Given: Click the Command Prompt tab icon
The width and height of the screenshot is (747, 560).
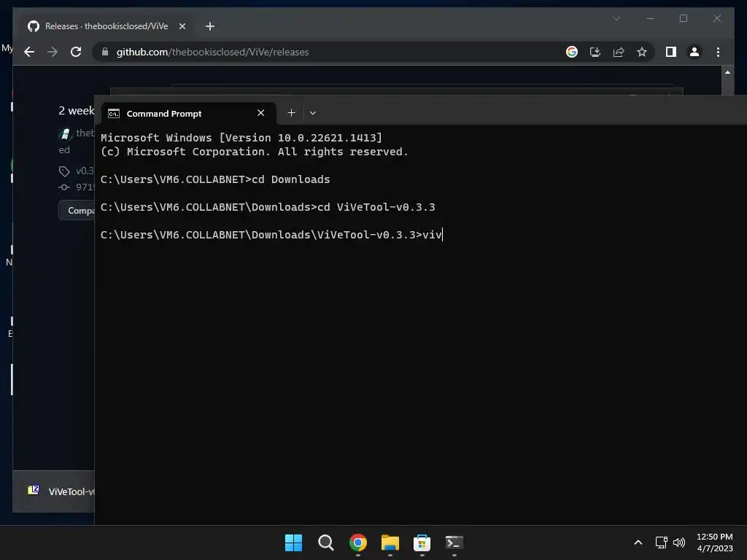Looking at the screenshot, I should [x=113, y=113].
